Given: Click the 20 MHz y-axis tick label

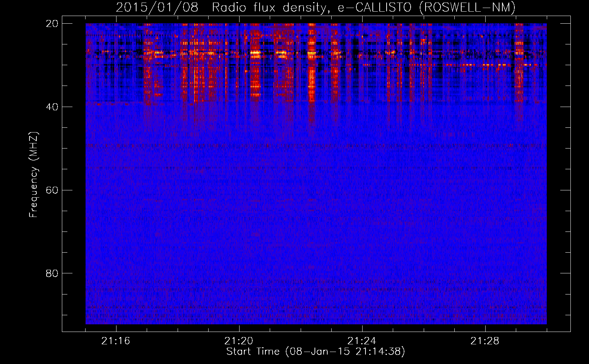Looking at the screenshot, I should [52, 24].
